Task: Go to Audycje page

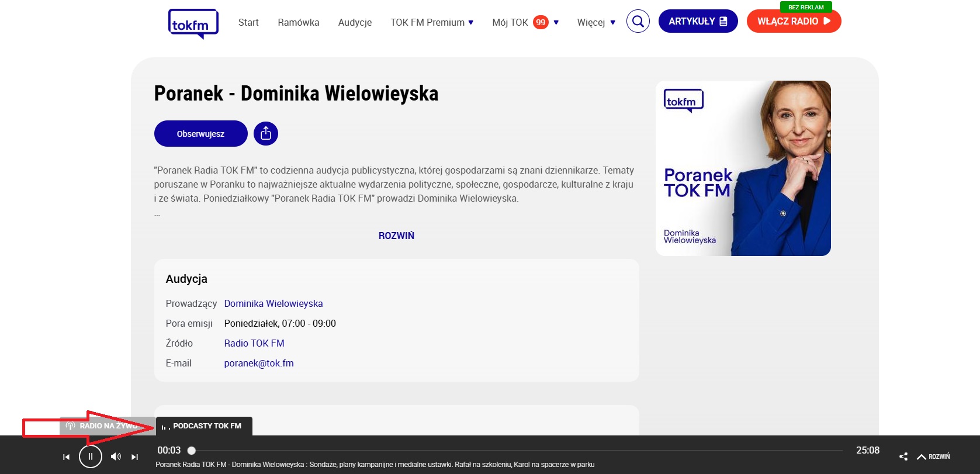Action: (355, 22)
